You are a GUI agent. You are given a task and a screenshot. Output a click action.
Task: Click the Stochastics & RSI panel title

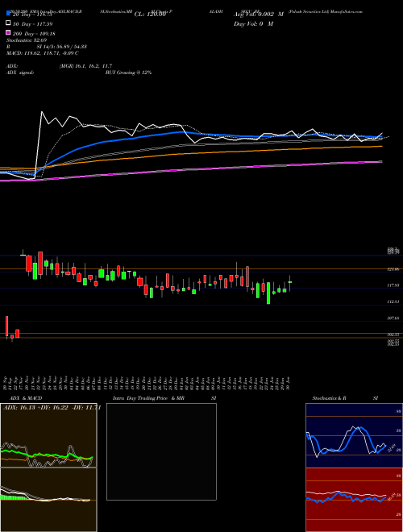tap(345, 398)
